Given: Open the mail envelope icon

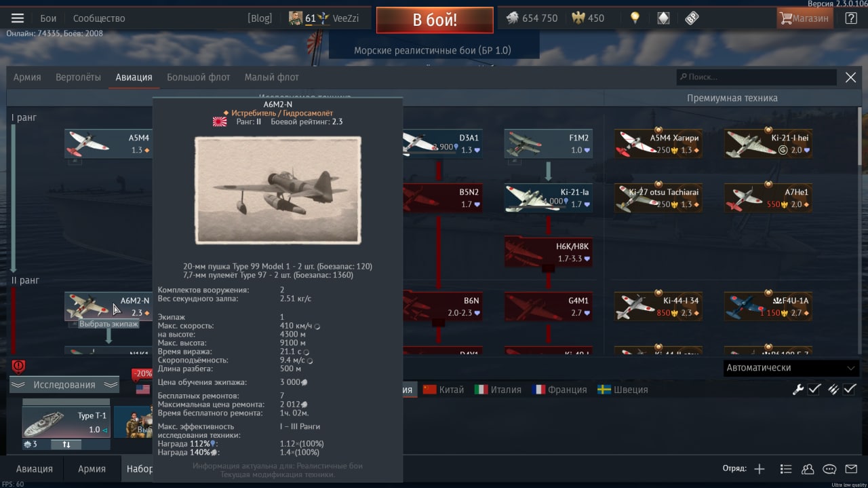Looking at the screenshot, I should click(x=850, y=469).
